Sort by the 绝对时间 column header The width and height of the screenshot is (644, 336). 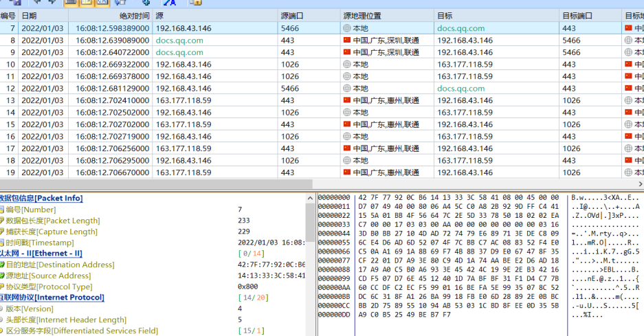coord(134,16)
